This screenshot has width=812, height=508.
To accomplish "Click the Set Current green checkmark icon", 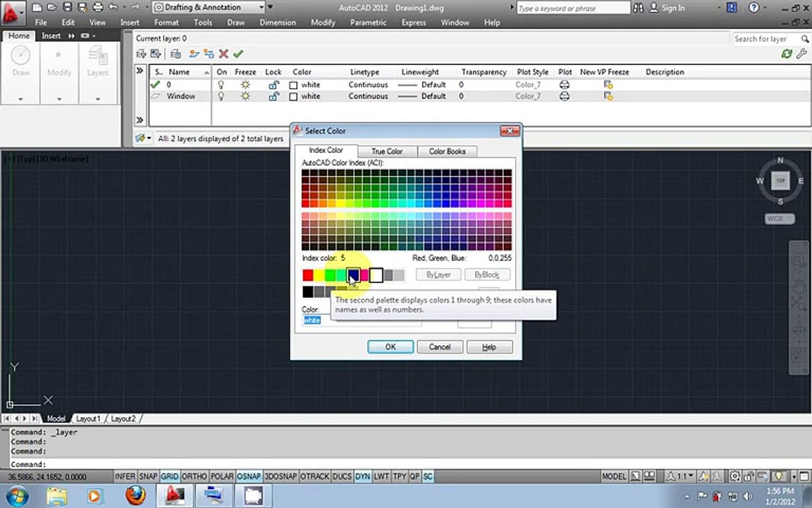I will coord(238,54).
